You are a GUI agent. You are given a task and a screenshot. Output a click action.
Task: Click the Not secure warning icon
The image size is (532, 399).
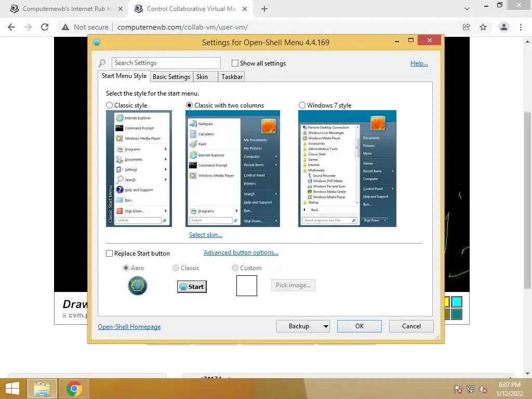pos(65,27)
